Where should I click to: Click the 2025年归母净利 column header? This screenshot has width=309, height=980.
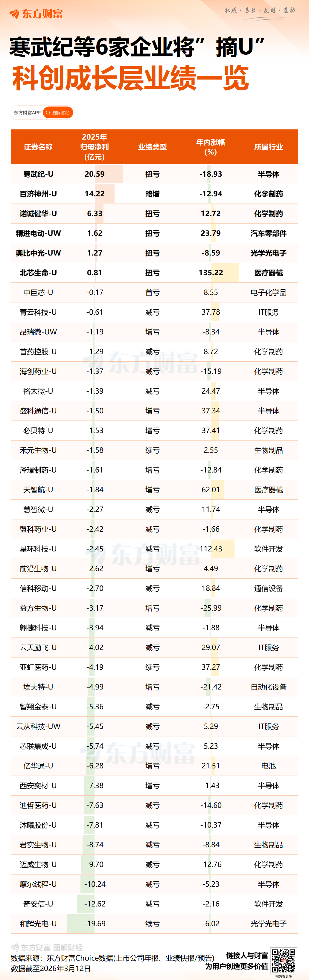click(94, 147)
